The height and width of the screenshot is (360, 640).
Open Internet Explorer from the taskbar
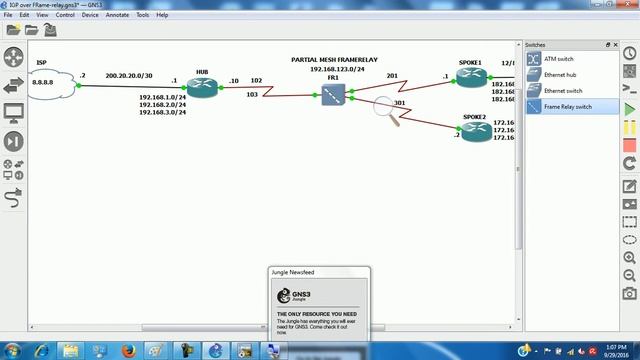[42, 351]
